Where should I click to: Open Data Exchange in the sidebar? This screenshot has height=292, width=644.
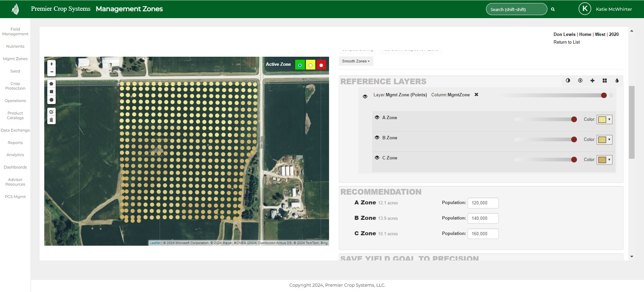[15, 130]
